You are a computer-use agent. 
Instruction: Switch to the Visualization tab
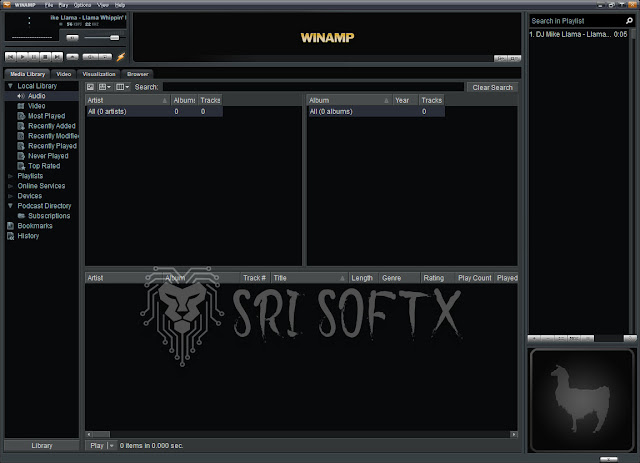[99, 74]
